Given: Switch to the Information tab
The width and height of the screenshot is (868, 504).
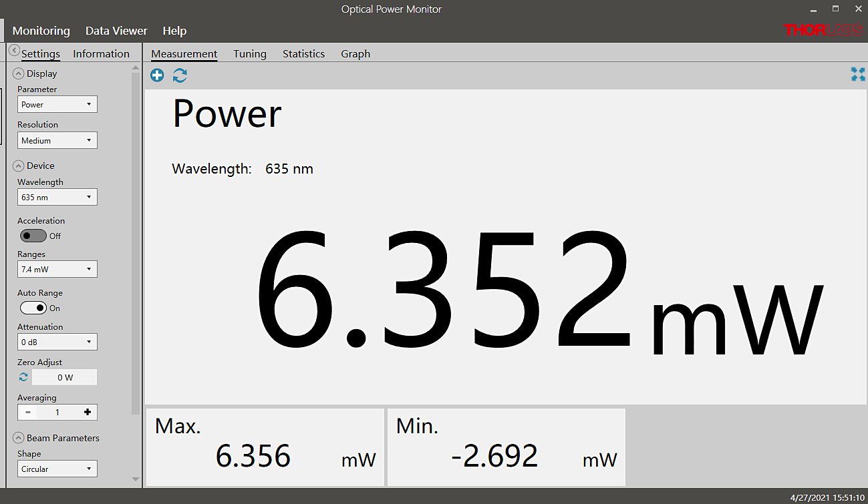Looking at the screenshot, I should pyautogui.click(x=101, y=54).
